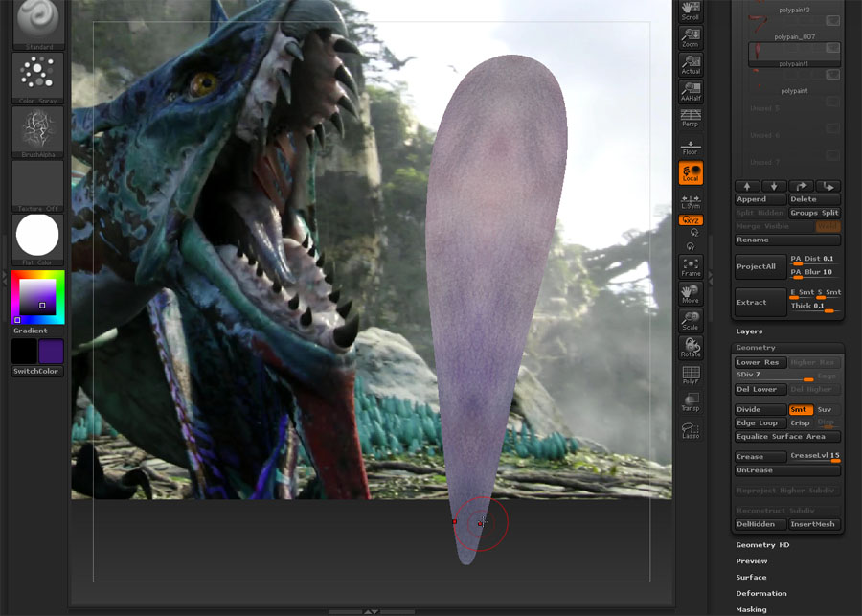The height and width of the screenshot is (616, 862).
Task: Click the DelHidden button
Action: [760, 524]
